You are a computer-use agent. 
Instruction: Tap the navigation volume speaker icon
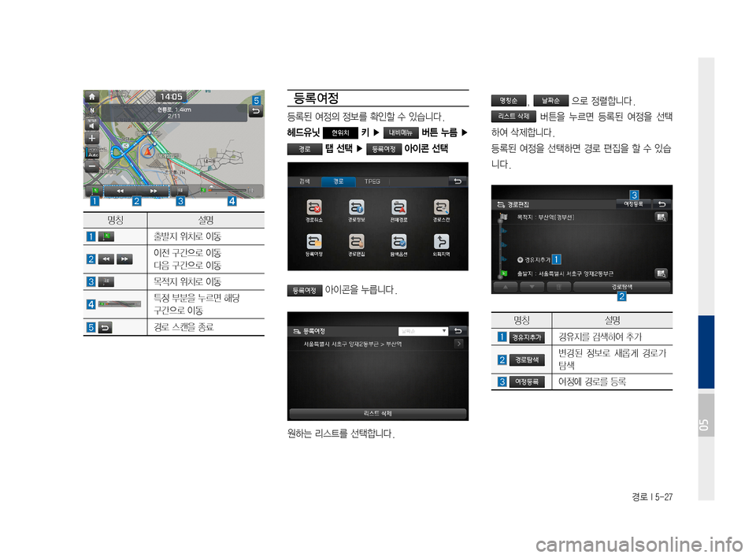91,125
